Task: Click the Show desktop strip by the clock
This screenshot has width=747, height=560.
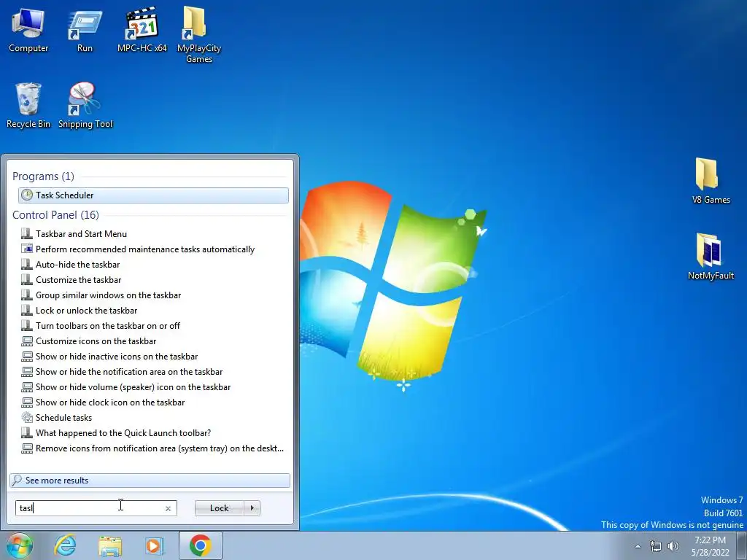Action: [742, 545]
